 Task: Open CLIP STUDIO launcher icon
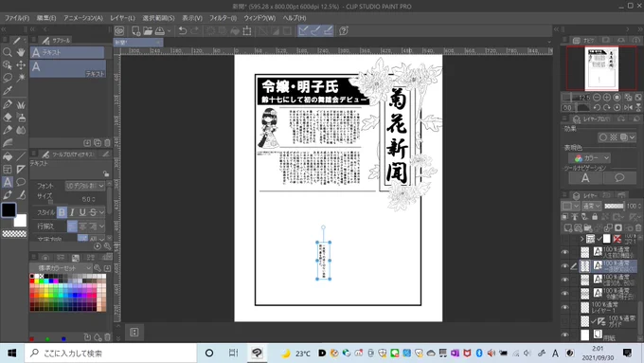pyautogui.click(x=119, y=31)
